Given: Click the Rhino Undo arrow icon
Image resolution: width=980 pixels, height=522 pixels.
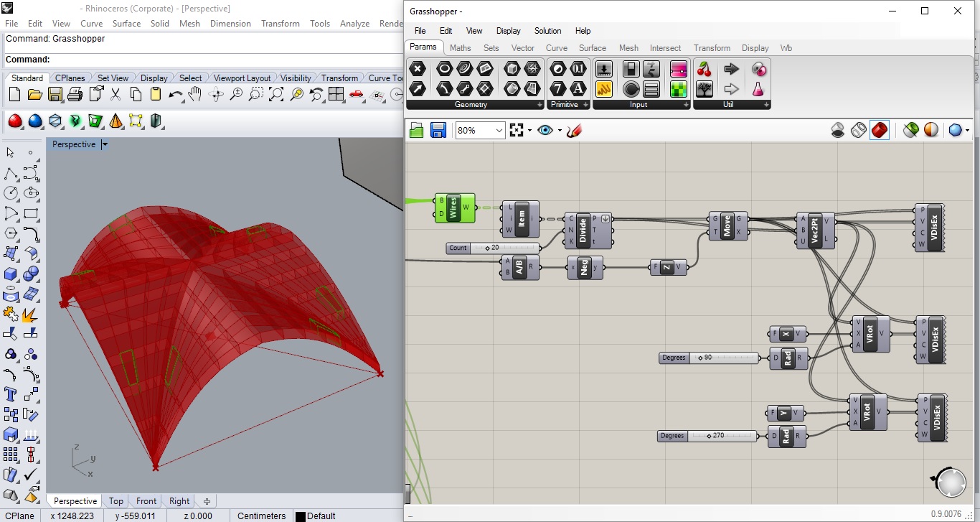Looking at the screenshot, I should click(175, 94).
